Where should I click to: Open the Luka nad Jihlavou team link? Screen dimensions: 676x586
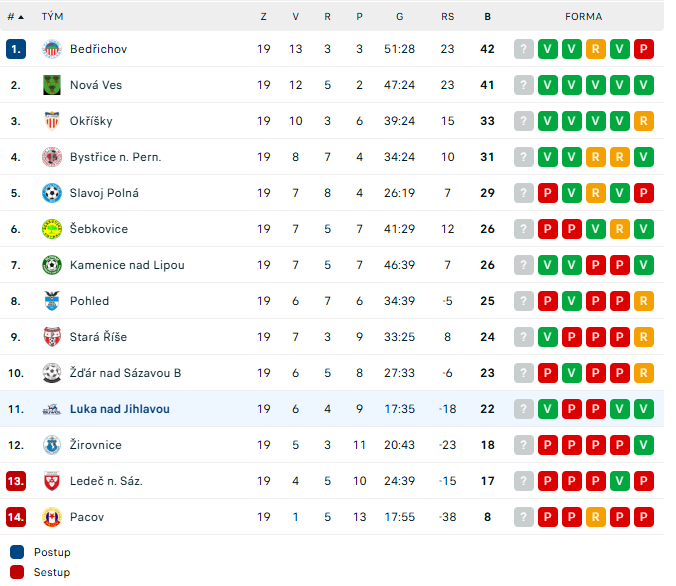tap(120, 409)
